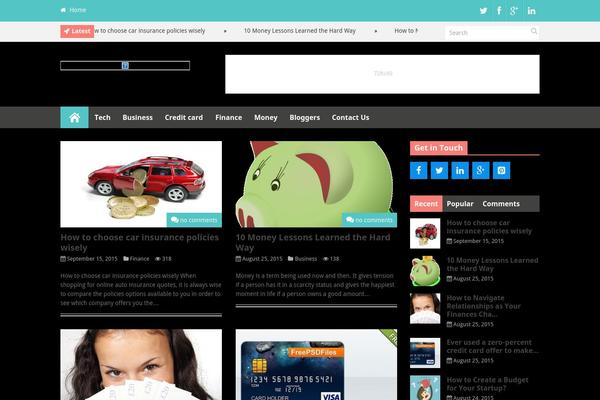Click the magnifier search icon
The image size is (600, 400).
(x=534, y=31)
